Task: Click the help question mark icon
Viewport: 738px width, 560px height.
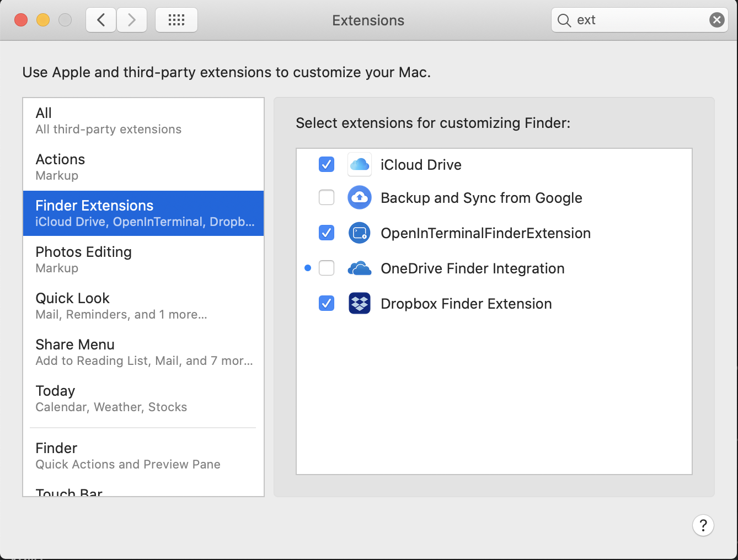Action: (703, 525)
